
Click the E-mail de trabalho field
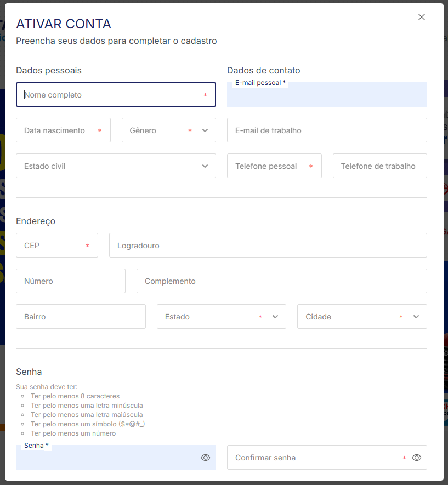click(x=327, y=130)
